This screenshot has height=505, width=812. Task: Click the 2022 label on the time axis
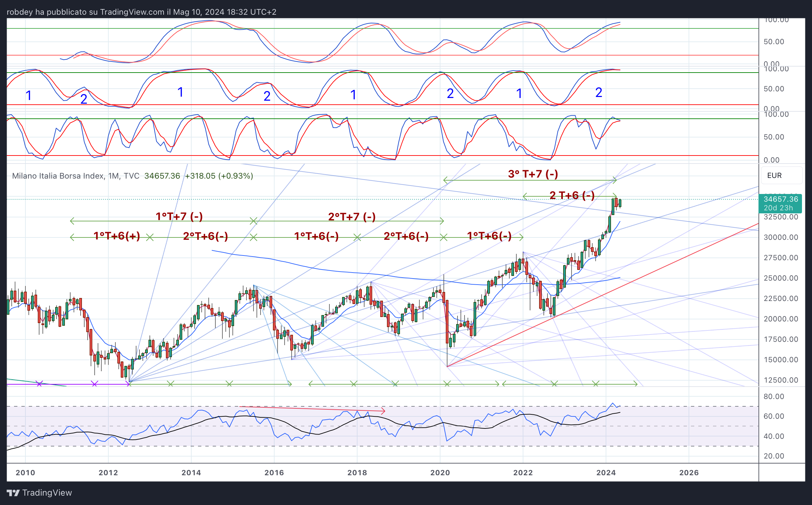pos(523,473)
